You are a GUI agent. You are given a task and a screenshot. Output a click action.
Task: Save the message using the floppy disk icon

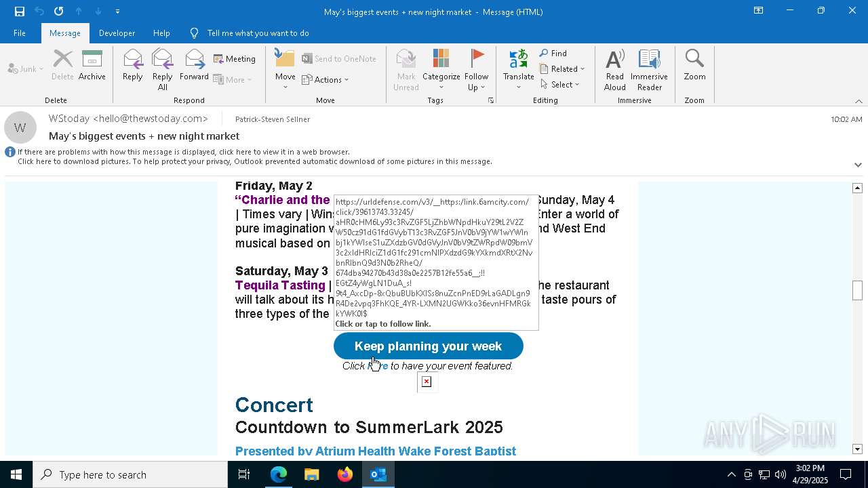click(x=19, y=12)
